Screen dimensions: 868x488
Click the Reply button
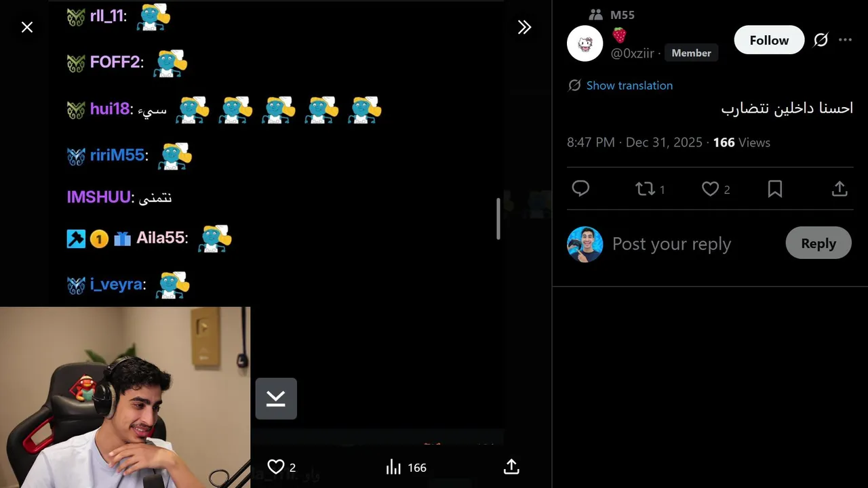pos(818,243)
